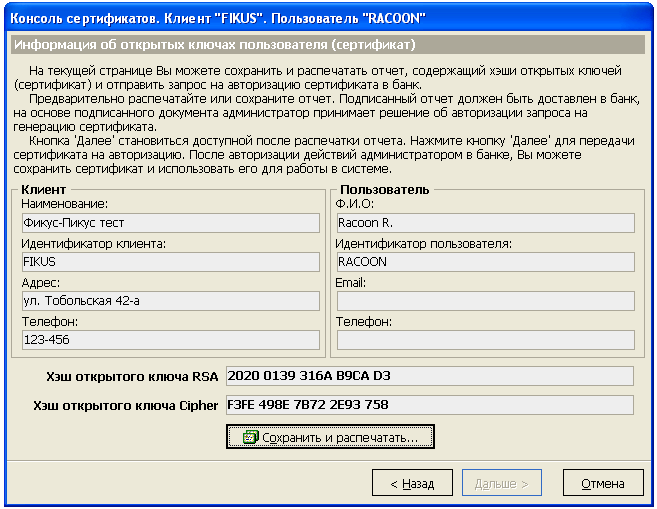Cancel with the Отмена button
The image size is (657, 509).
[603, 483]
